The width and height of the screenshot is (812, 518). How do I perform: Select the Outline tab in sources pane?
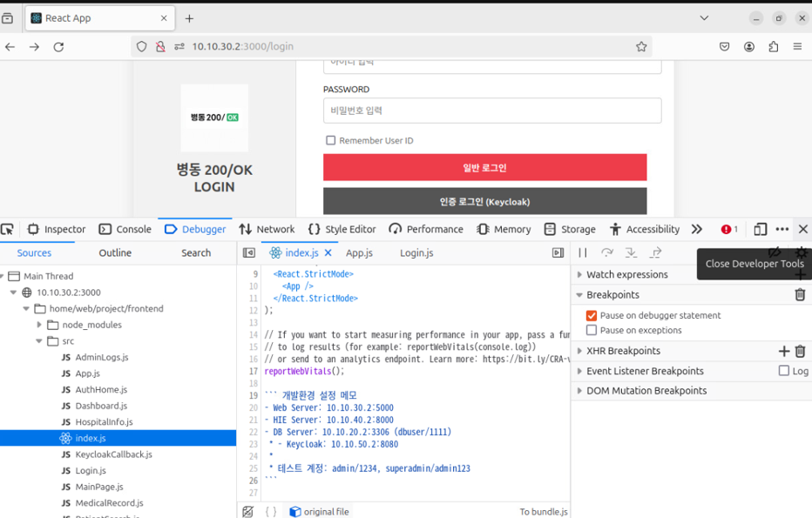[115, 253]
